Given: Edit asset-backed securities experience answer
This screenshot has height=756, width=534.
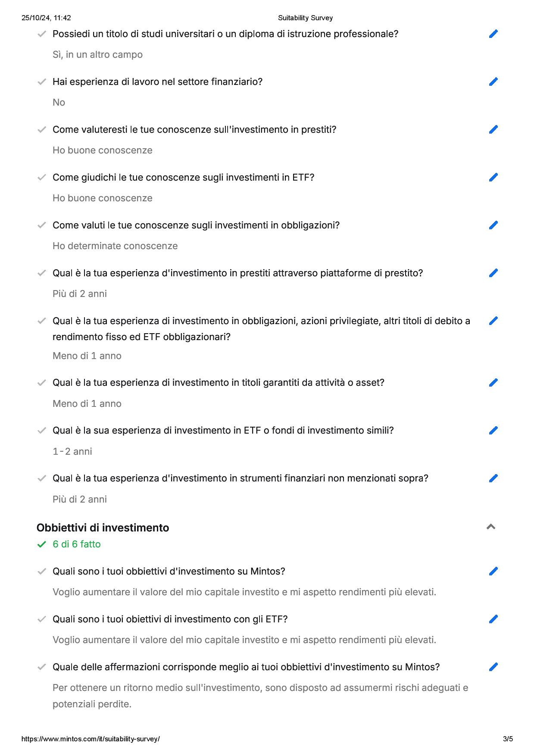Looking at the screenshot, I should click(493, 383).
